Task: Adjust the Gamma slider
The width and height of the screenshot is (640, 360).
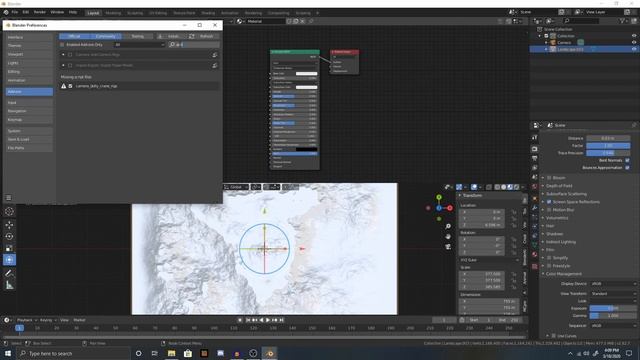Action: (x=613, y=316)
